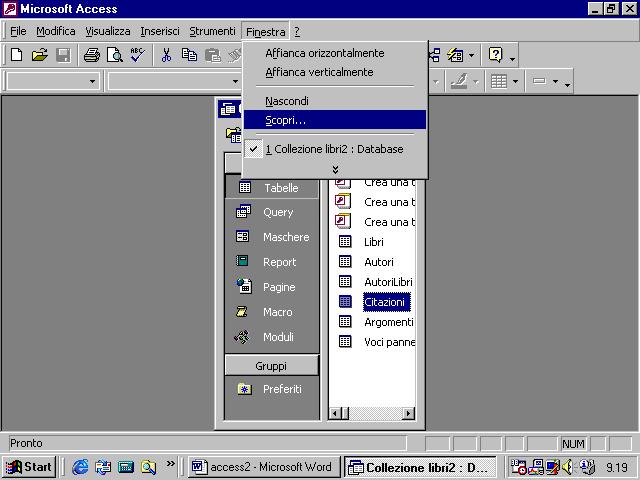Open the Preferiti group
This screenshot has height=480, width=640.
(271, 389)
